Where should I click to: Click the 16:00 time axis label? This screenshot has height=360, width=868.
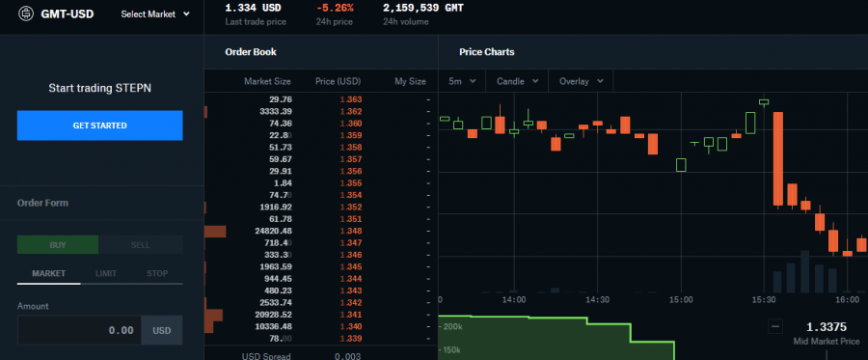pyautogui.click(x=848, y=299)
